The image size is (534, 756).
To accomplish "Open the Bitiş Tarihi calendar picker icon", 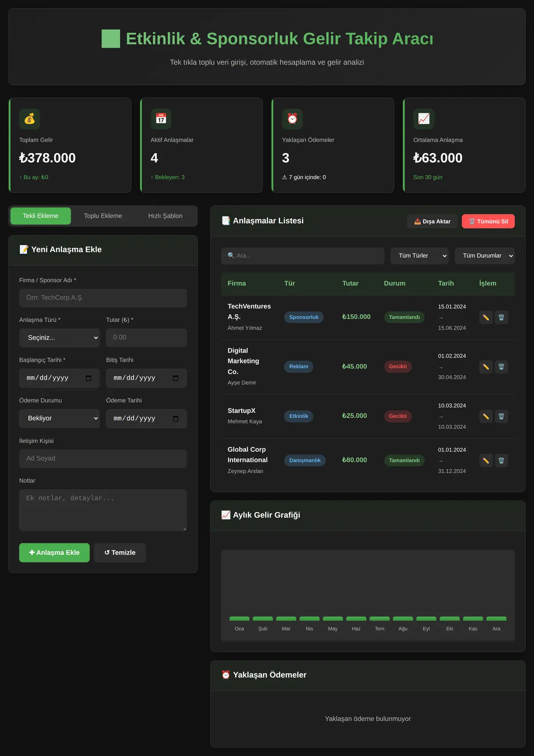I will 176,378.
